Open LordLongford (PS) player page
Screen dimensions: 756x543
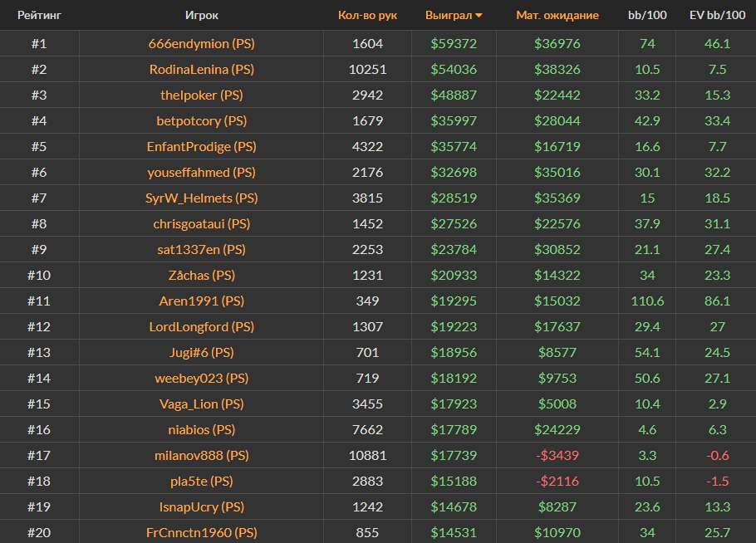[x=201, y=326]
